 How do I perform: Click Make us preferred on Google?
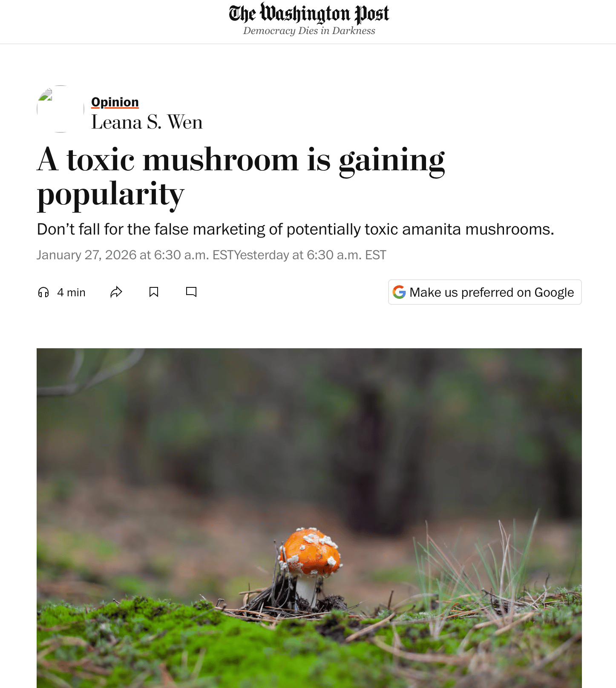(x=485, y=292)
